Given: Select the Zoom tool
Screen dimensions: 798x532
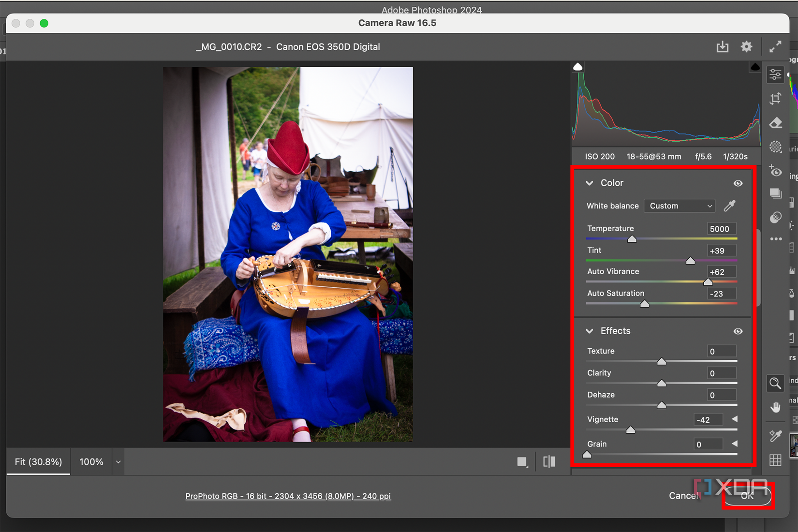Looking at the screenshot, I should point(775,383).
